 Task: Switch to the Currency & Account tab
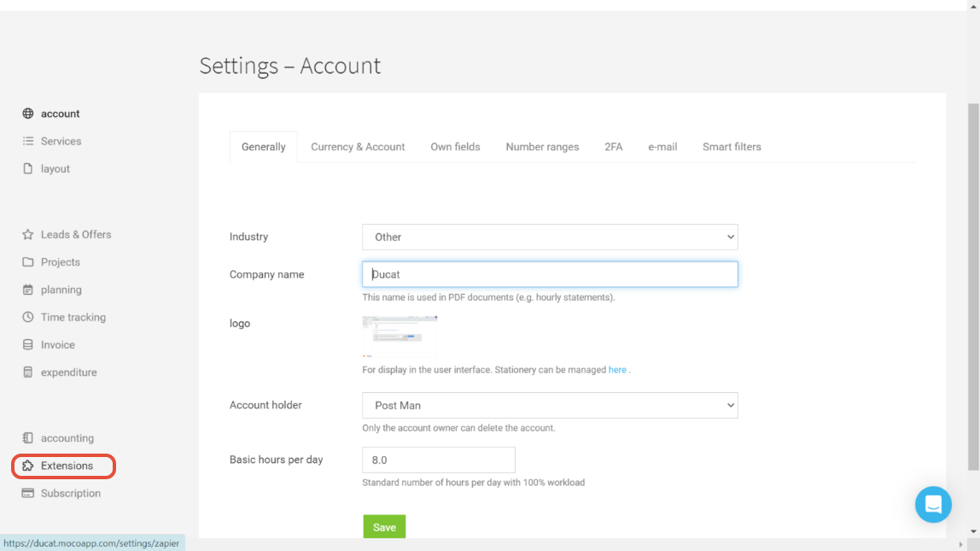pos(358,147)
